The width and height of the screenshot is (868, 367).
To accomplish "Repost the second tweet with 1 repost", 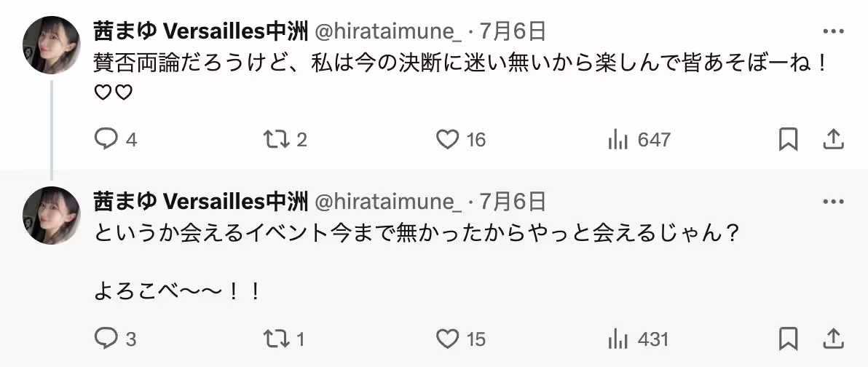I will (276, 339).
